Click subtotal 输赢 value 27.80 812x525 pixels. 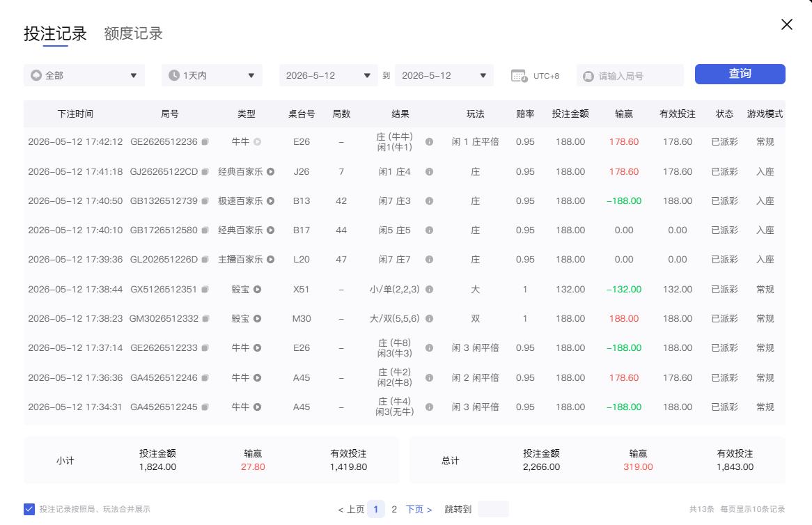click(253, 467)
